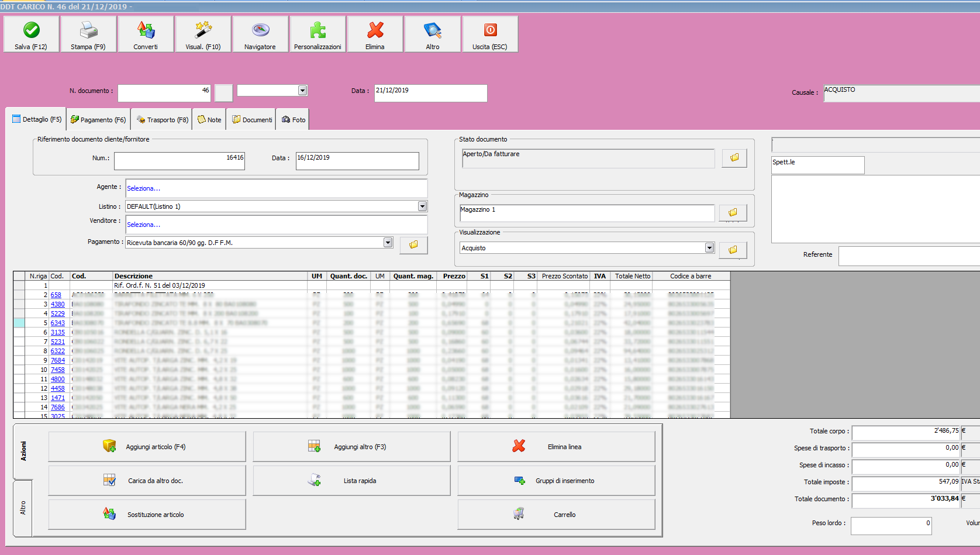980x555 pixels.
Task: Open folder icon for Magazzino
Action: [733, 213]
